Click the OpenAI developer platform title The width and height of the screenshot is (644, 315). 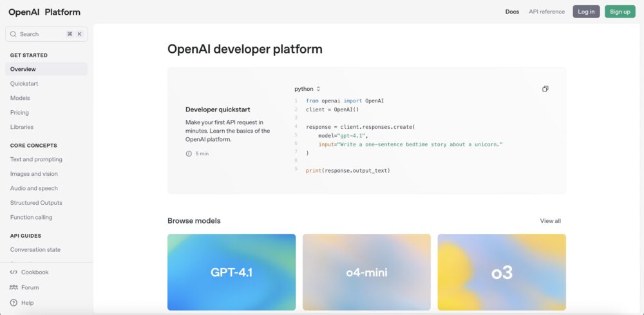(x=245, y=50)
